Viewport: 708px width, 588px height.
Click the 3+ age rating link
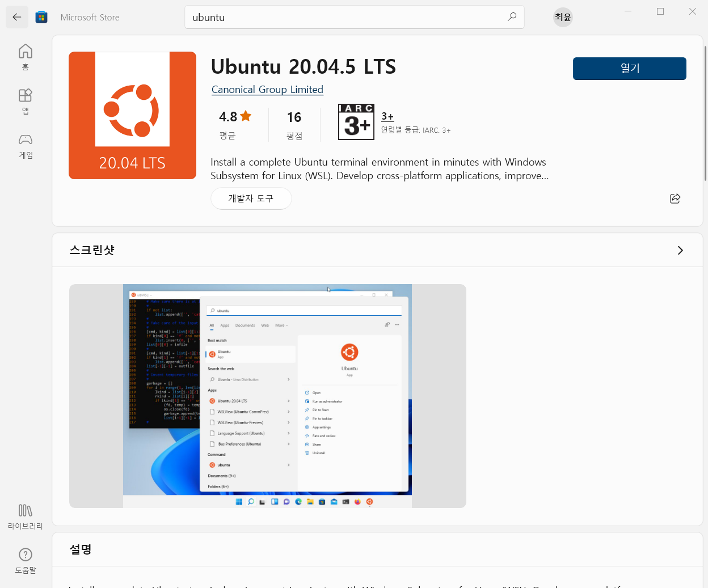tap(387, 116)
